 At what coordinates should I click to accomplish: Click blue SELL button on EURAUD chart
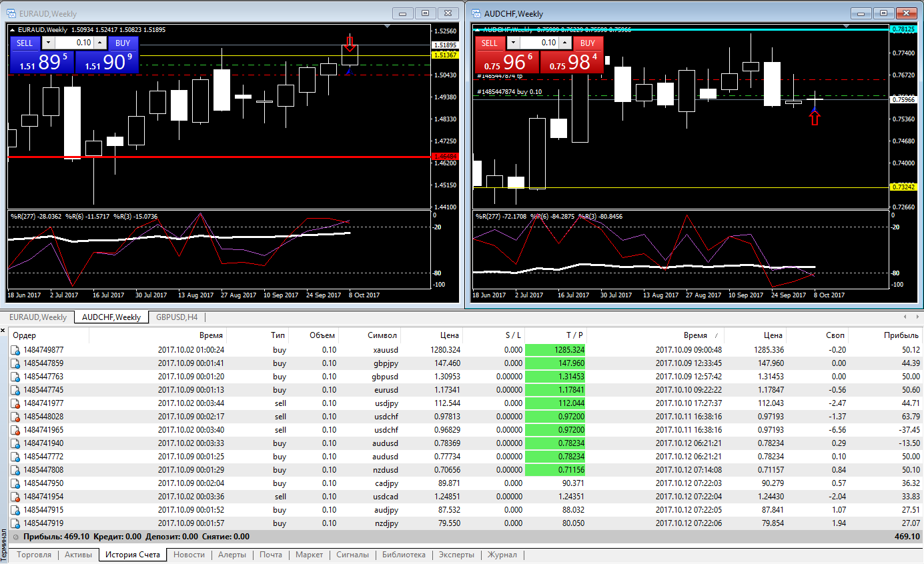[25, 43]
